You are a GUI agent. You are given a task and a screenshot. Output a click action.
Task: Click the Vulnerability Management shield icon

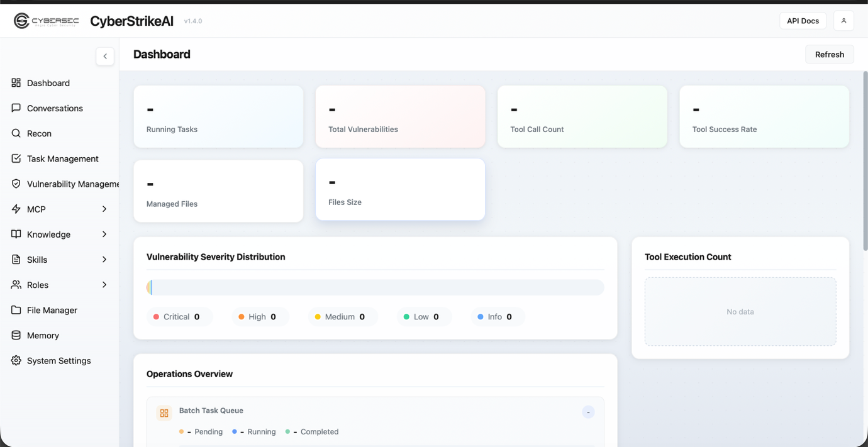point(16,184)
